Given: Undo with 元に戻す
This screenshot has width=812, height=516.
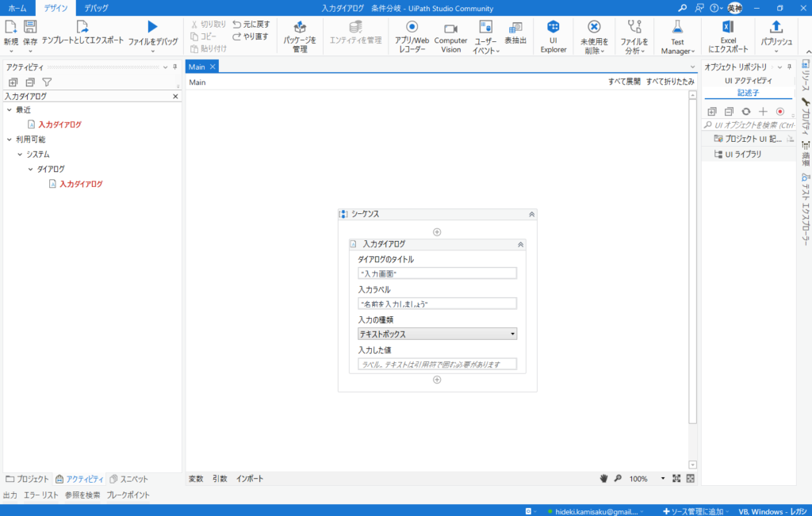Looking at the screenshot, I should [x=251, y=25].
